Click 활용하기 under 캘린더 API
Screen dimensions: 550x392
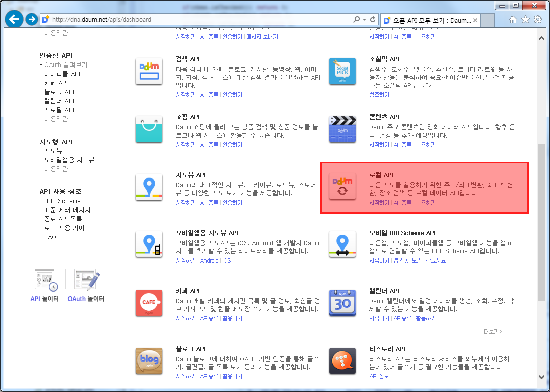point(426,318)
